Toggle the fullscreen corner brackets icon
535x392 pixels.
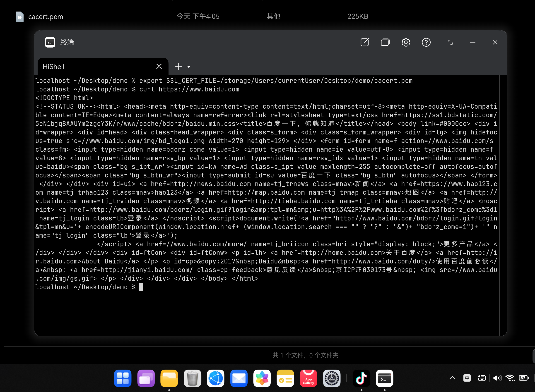tap(450, 43)
